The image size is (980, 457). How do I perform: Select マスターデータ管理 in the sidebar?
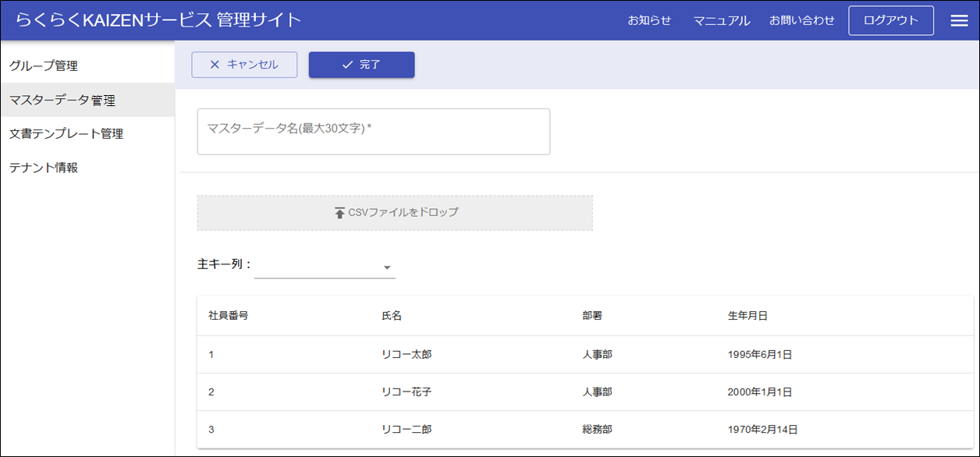pyautogui.click(x=62, y=101)
